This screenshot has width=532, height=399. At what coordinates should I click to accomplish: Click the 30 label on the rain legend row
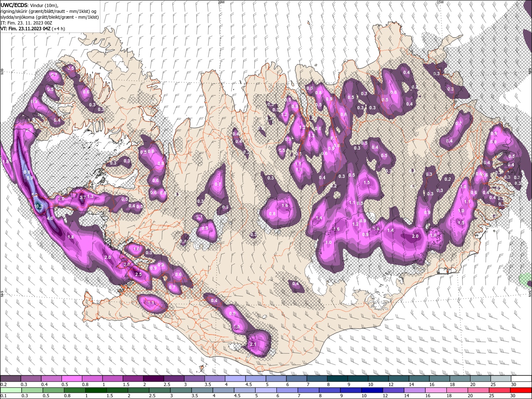coord(514,397)
